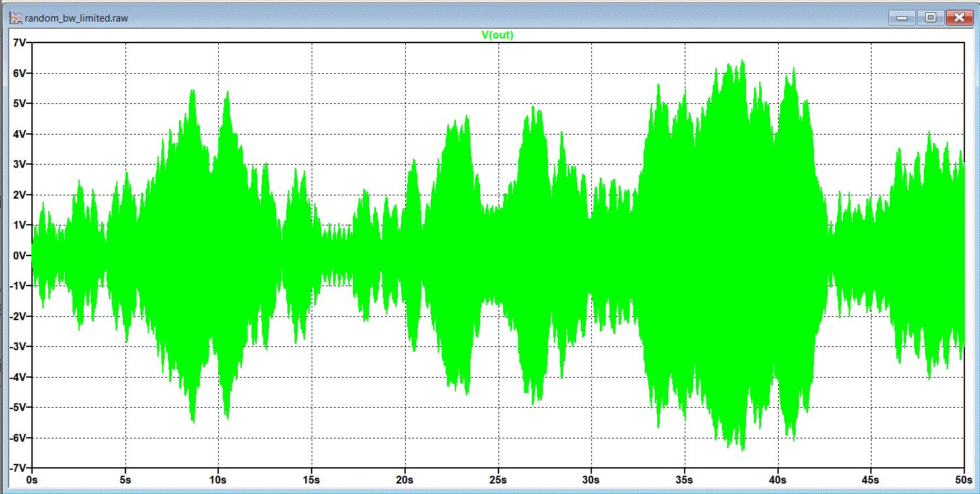980x494 pixels.
Task: Click the random_bw_limited.raw window title
Action: pyautogui.click(x=76, y=18)
